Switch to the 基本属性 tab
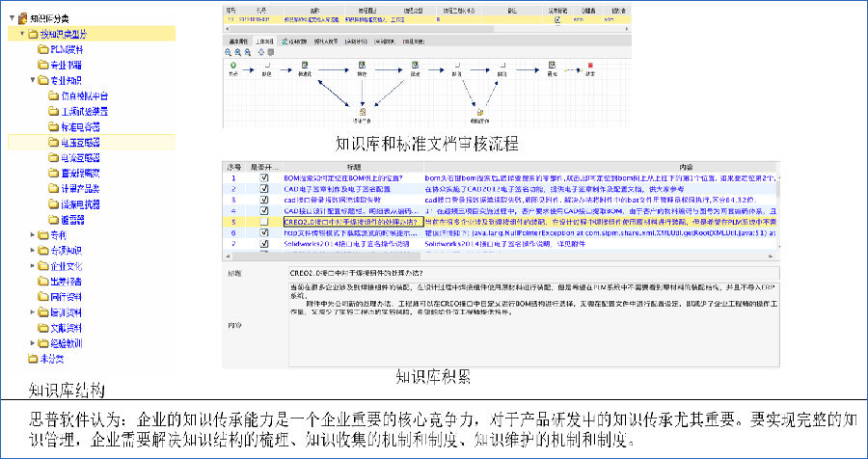 click(x=238, y=40)
